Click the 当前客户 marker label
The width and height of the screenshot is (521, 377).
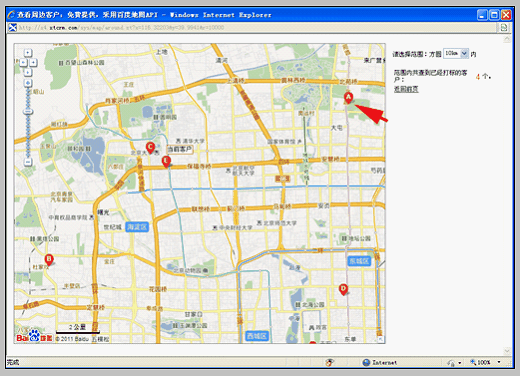(x=180, y=149)
